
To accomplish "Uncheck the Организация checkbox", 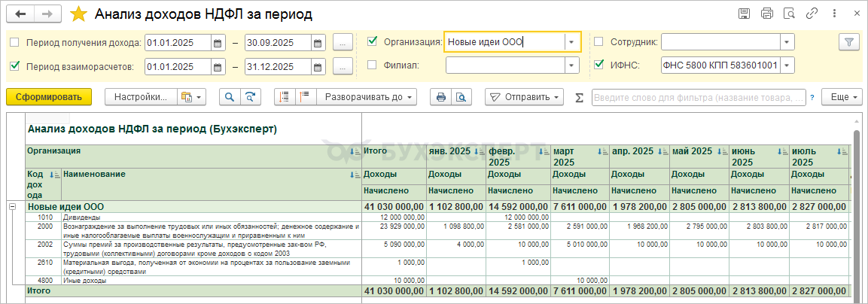I will click(372, 42).
